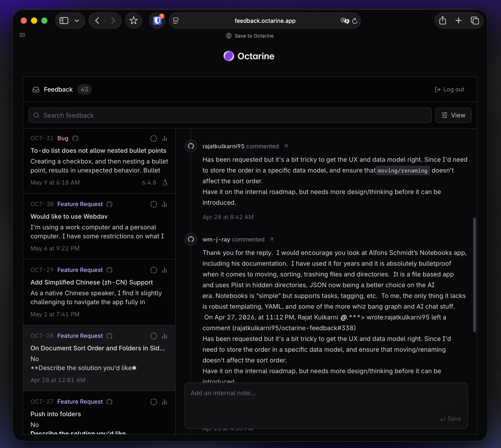Click Feature Request label on OCT-29
Screen dimensions: 501x448
tap(80, 270)
